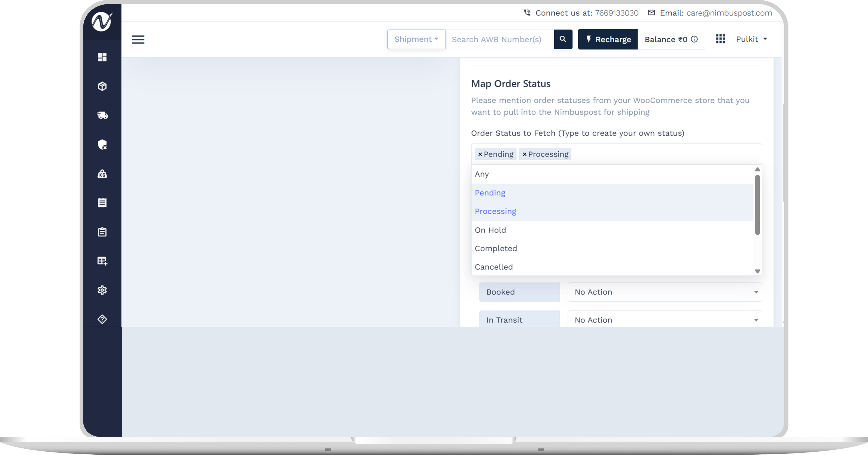
Task: Select Completed from status list
Action: 496,249
